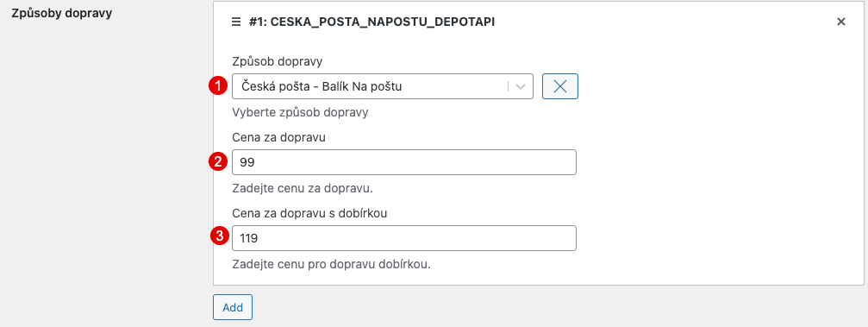Click the red number 1 marker
The width and height of the screenshot is (868, 327).
[x=219, y=86]
